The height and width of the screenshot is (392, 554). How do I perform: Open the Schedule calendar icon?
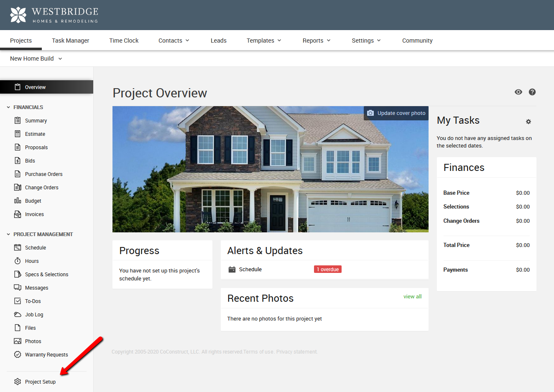click(17, 247)
